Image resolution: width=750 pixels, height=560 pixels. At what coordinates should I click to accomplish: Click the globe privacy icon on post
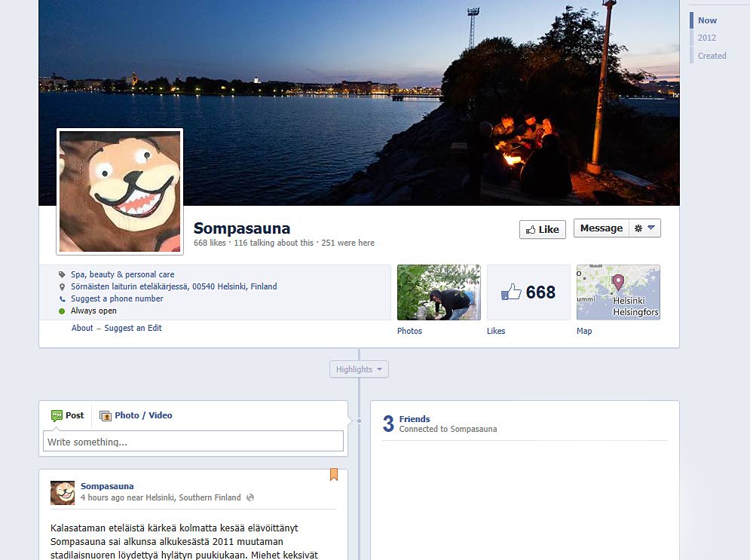(x=250, y=497)
